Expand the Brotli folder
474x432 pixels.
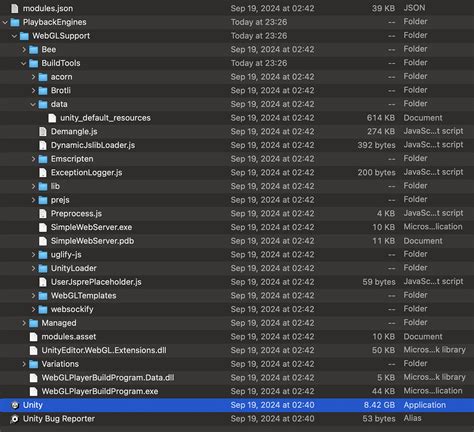pos(33,91)
